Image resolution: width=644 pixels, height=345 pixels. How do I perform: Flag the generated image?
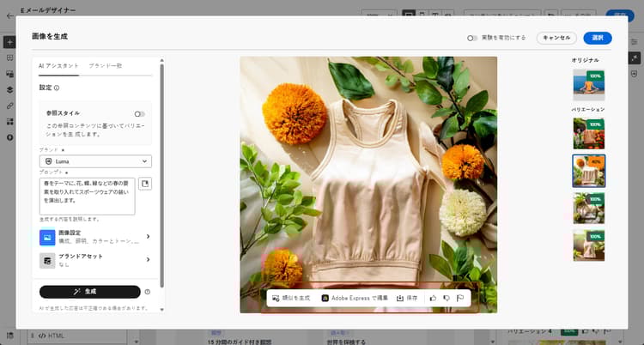(460, 299)
